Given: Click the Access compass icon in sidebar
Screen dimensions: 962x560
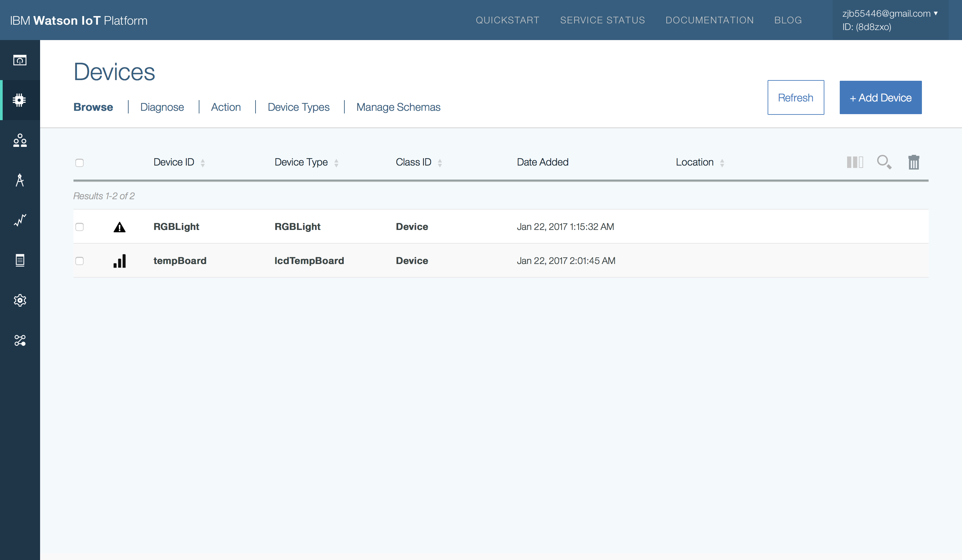Looking at the screenshot, I should pyautogui.click(x=20, y=180).
